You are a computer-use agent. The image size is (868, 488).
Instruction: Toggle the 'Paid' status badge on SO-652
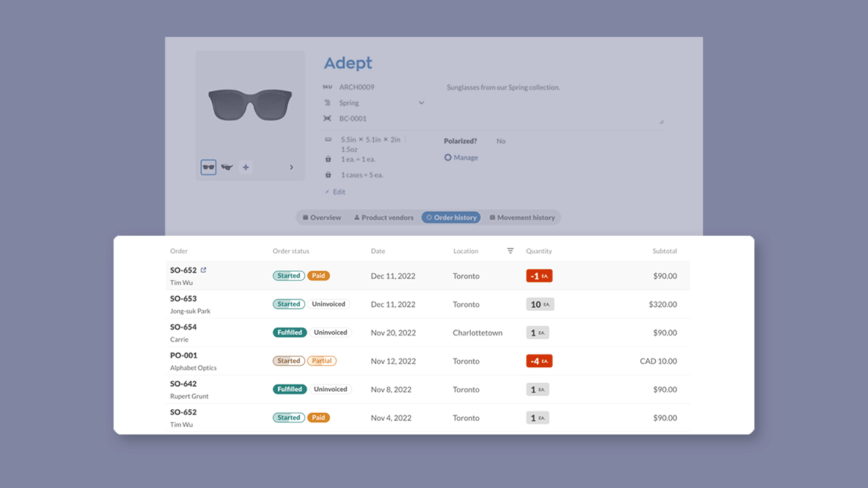point(319,275)
